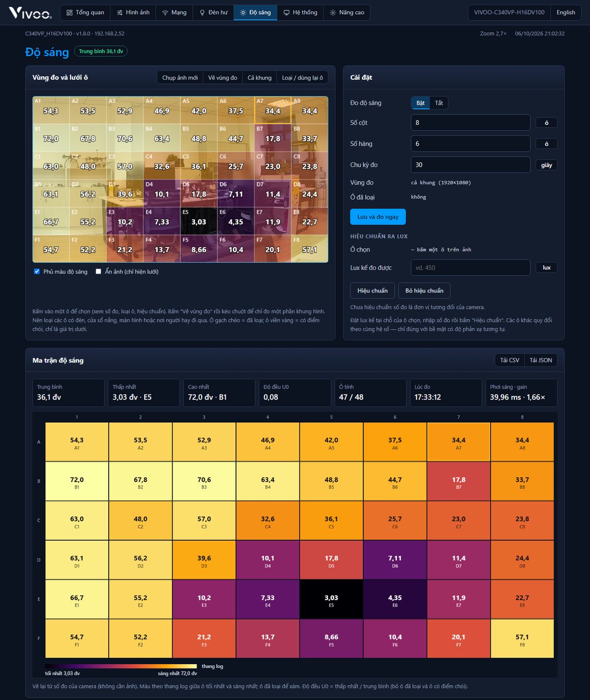This screenshot has width=590, height=700.
Task: Click Bỏ hiệu chuẩn button
Action: tap(424, 291)
